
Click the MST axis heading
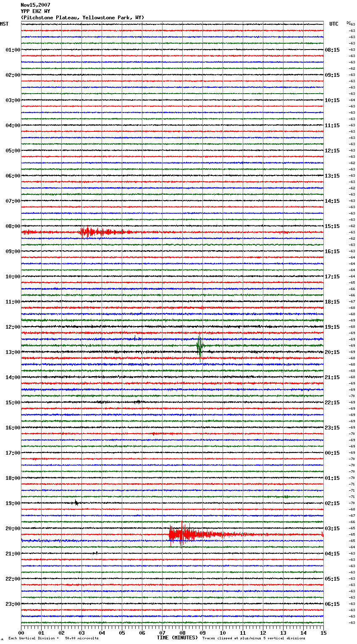point(4,24)
